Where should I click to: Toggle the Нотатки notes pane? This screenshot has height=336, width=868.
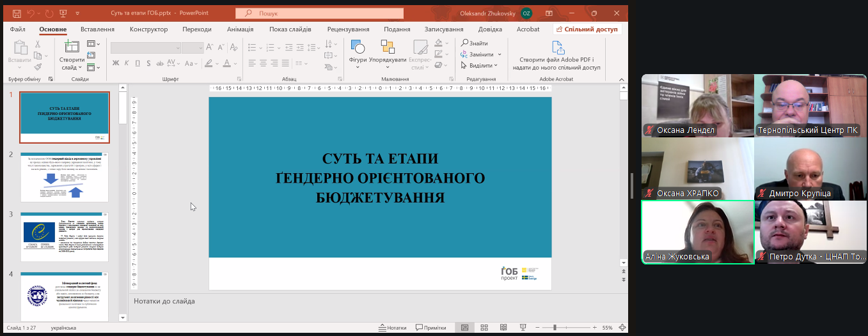coord(392,328)
